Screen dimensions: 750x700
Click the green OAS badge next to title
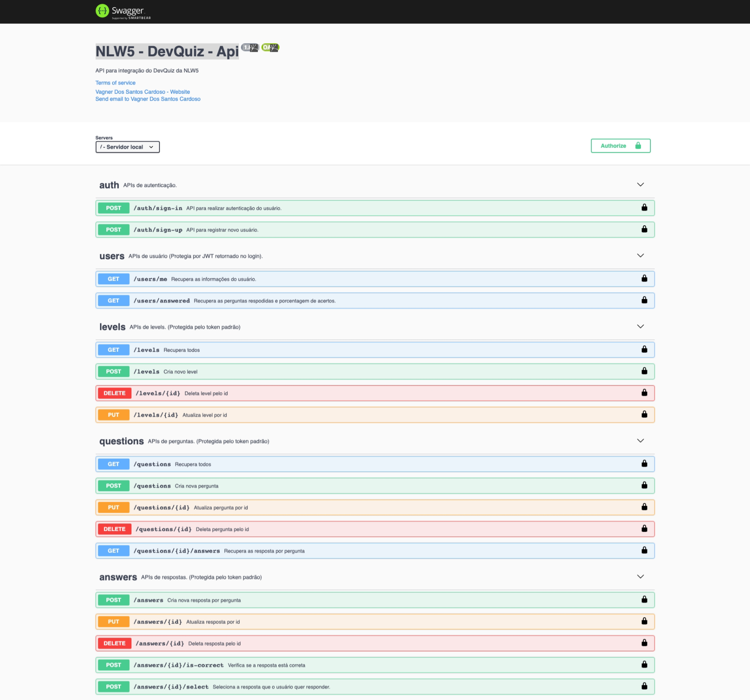pos(270,48)
